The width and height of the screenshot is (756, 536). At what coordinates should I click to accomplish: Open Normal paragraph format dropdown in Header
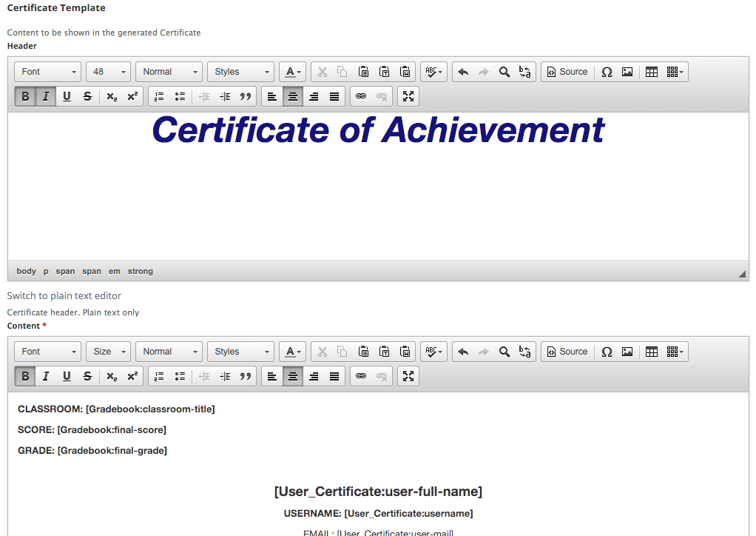pos(169,72)
